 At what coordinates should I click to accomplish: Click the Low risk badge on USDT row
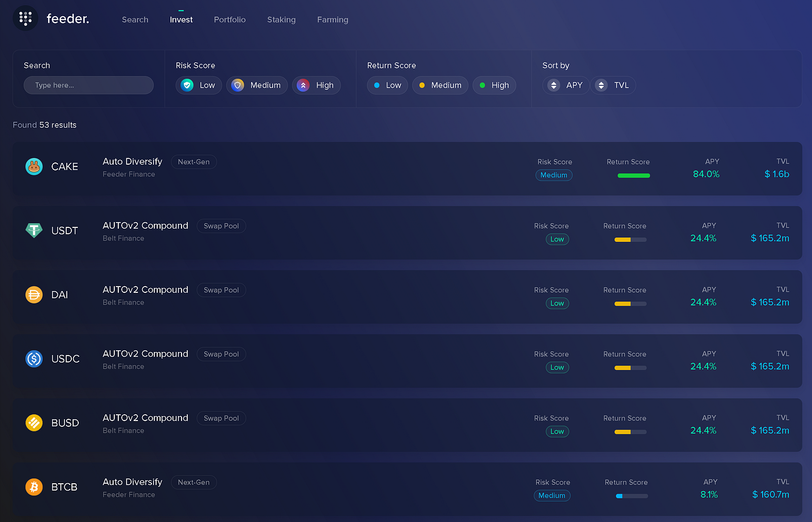coord(557,239)
